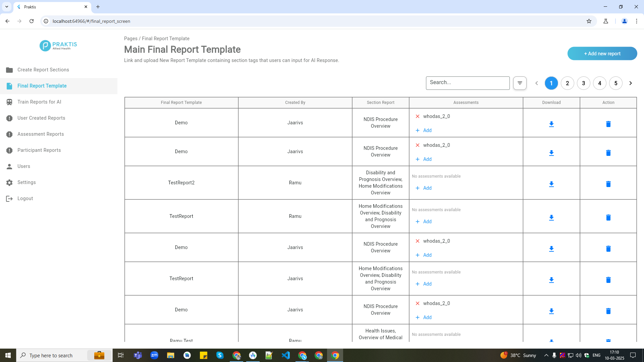Open Train Reports for AI in the sidebar
644x362 pixels.
[39, 102]
